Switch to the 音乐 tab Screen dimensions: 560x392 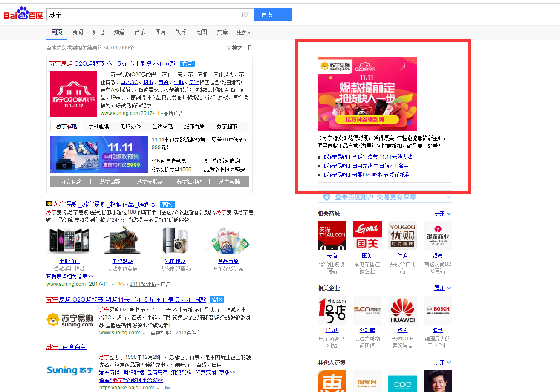pyautogui.click(x=140, y=32)
